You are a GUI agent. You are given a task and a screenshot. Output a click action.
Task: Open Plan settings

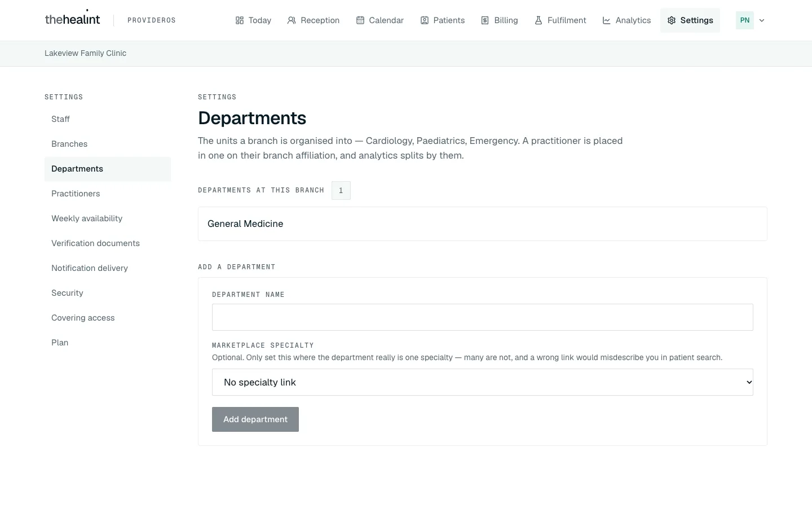coord(108,343)
